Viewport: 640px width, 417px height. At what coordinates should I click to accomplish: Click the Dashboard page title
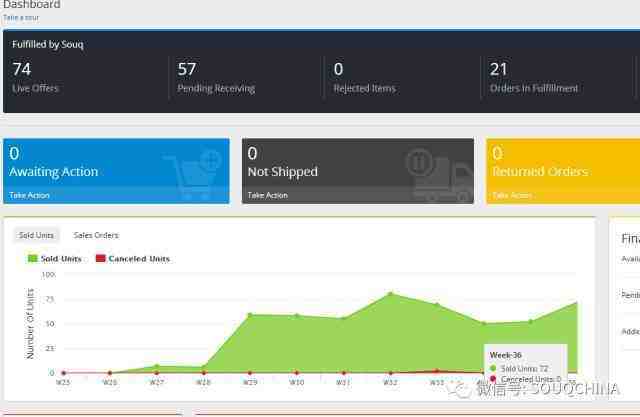(x=31, y=4)
